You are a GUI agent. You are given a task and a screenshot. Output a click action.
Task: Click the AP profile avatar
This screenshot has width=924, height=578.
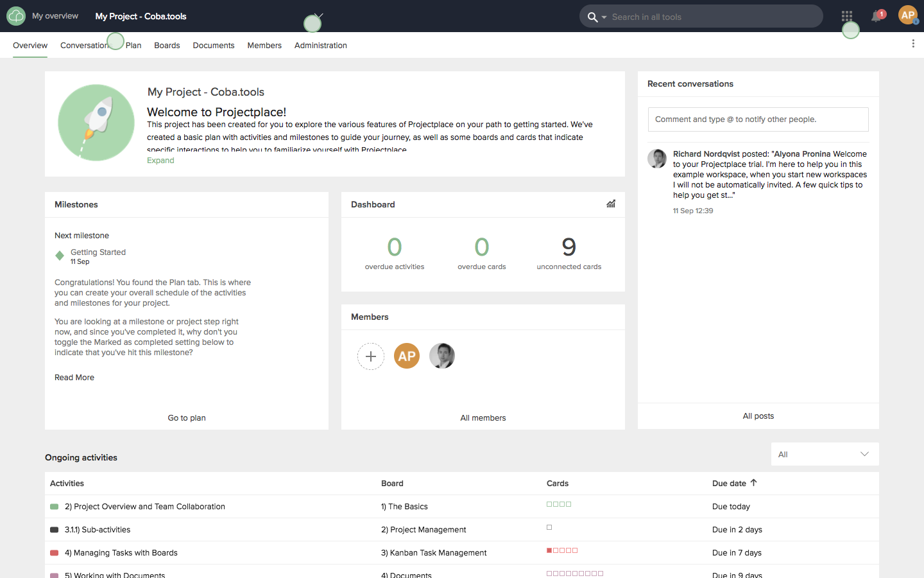(x=908, y=15)
